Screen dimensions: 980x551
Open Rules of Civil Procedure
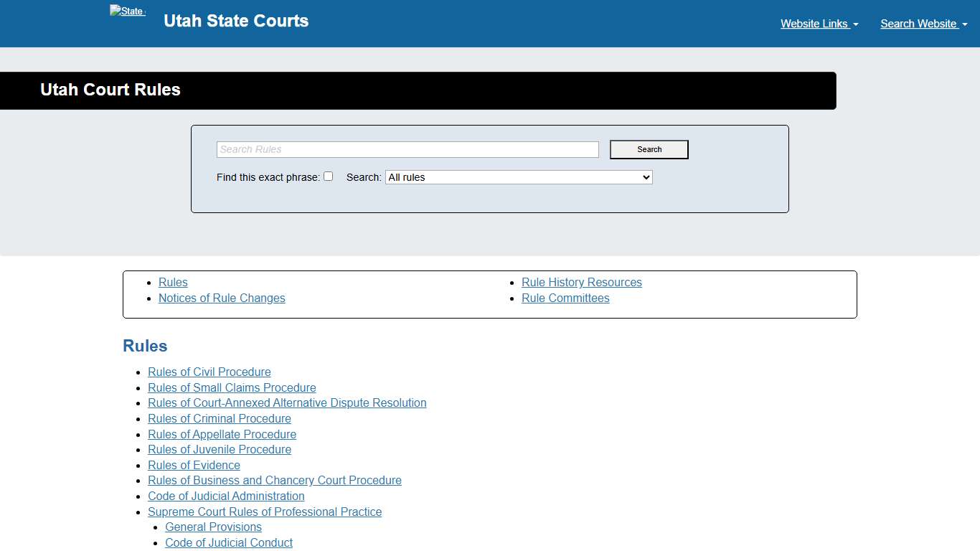coord(209,372)
